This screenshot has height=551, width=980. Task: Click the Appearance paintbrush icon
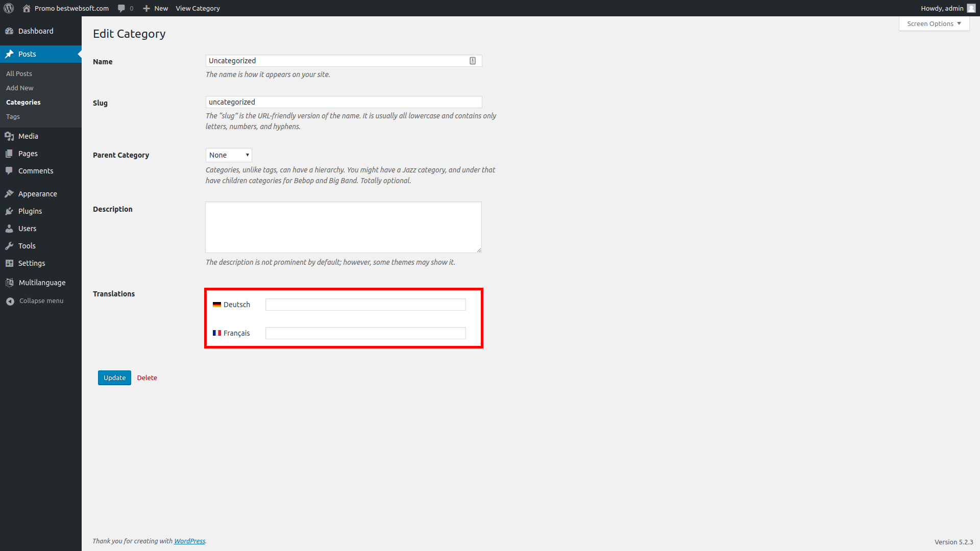pyautogui.click(x=9, y=194)
